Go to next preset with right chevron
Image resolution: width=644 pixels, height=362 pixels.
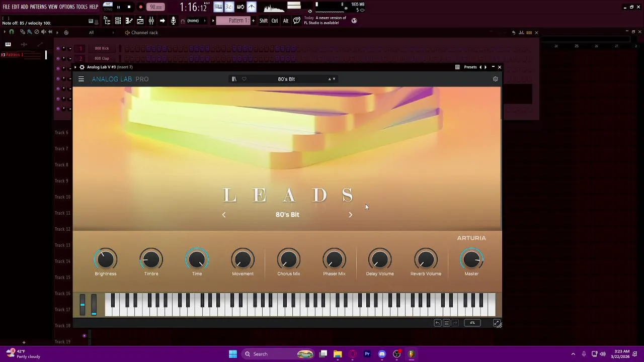pos(351,215)
